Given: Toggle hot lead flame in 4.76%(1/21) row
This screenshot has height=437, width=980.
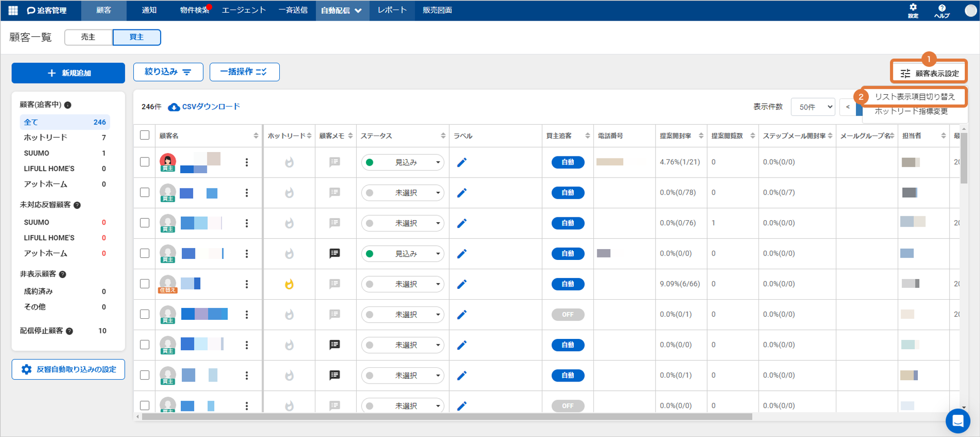Looking at the screenshot, I should click(289, 162).
